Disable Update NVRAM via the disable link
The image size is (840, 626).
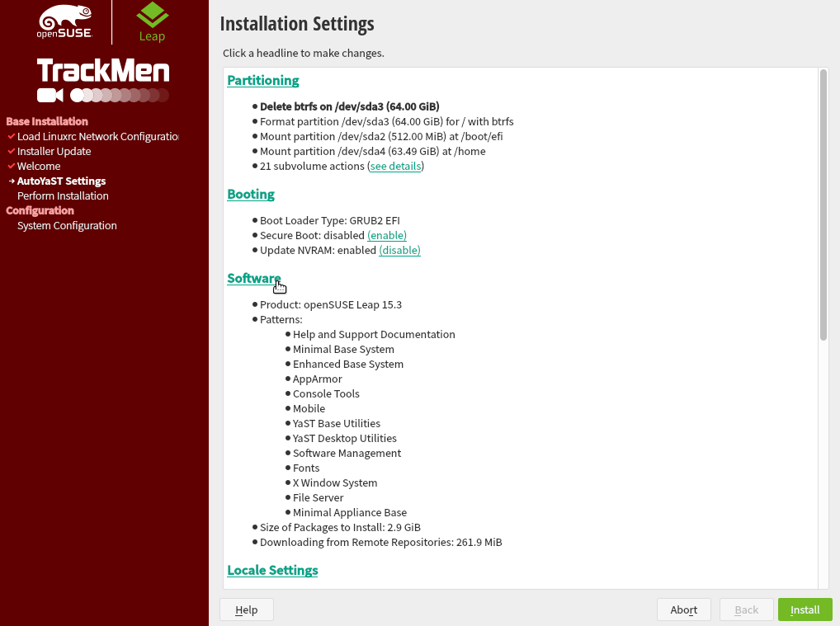399,250
